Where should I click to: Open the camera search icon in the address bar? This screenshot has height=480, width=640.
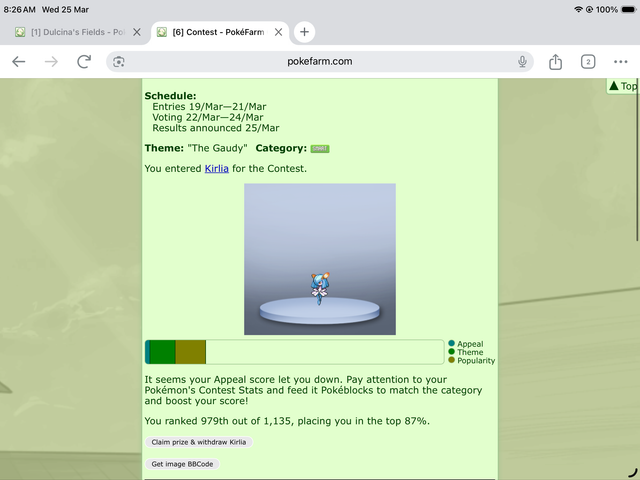119,62
